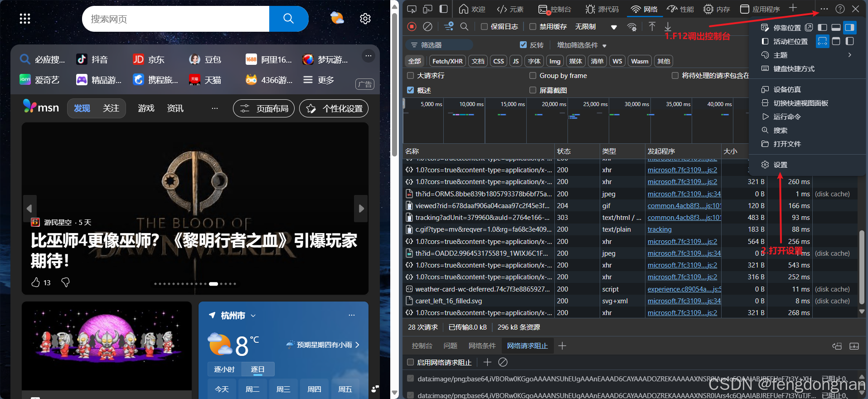
Task: Open 设置 in the DevTools menu
Action: tap(780, 165)
